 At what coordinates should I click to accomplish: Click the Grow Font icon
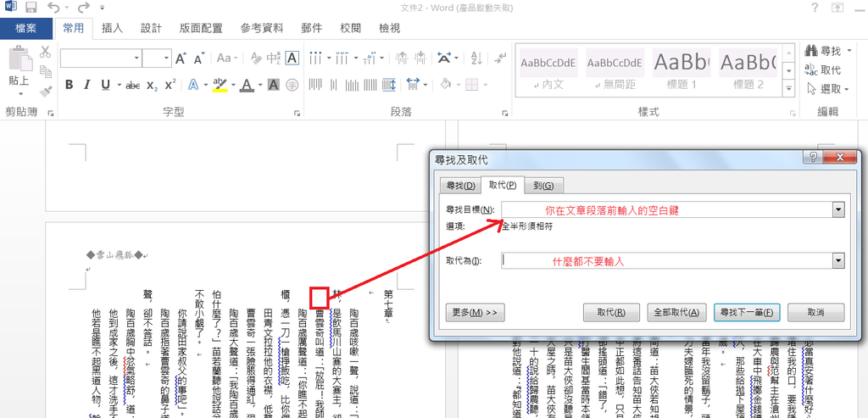pos(181,58)
